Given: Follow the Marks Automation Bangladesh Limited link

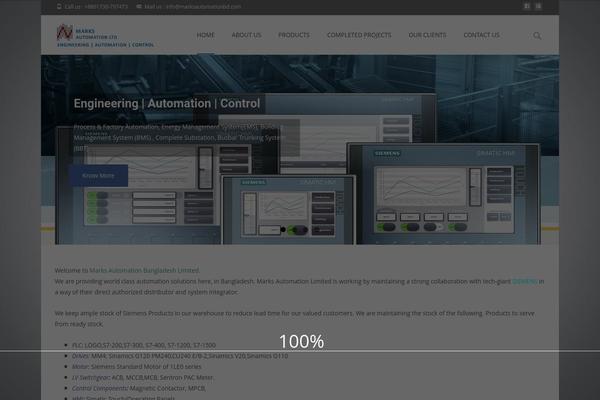Looking at the screenshot, I should point(144,270).
